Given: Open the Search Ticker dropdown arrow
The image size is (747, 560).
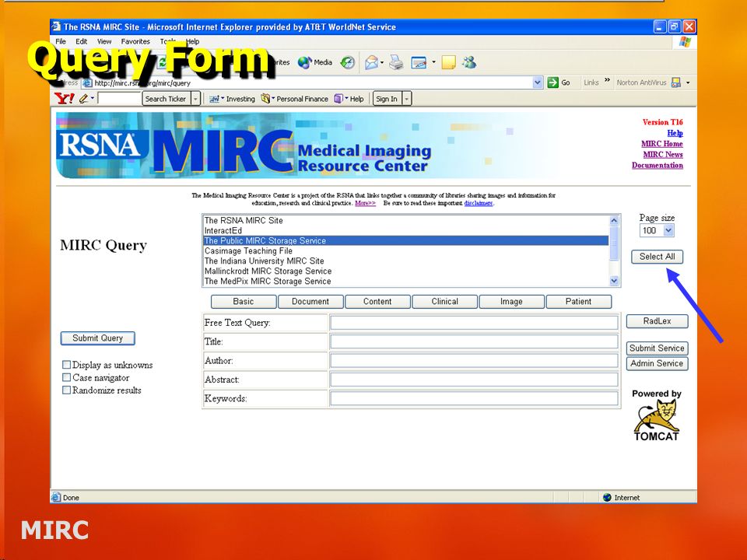Looking at the screenshot, I should 195,99.
